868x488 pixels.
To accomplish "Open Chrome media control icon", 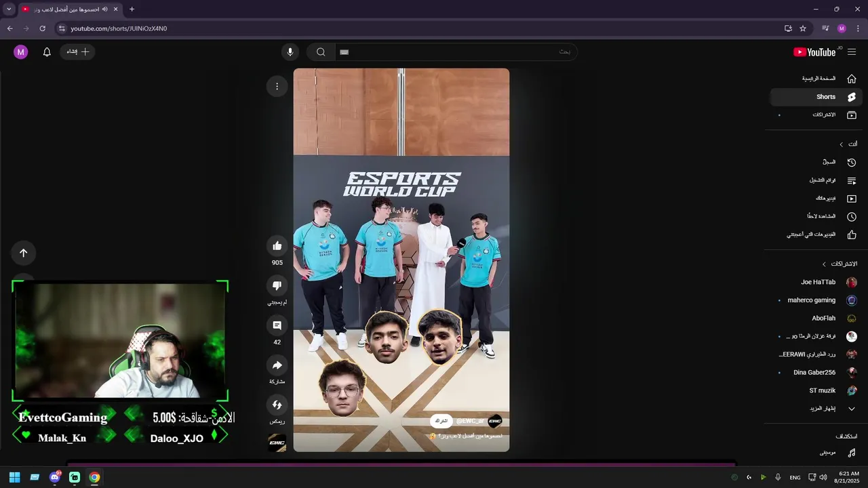I will point(825,28).
